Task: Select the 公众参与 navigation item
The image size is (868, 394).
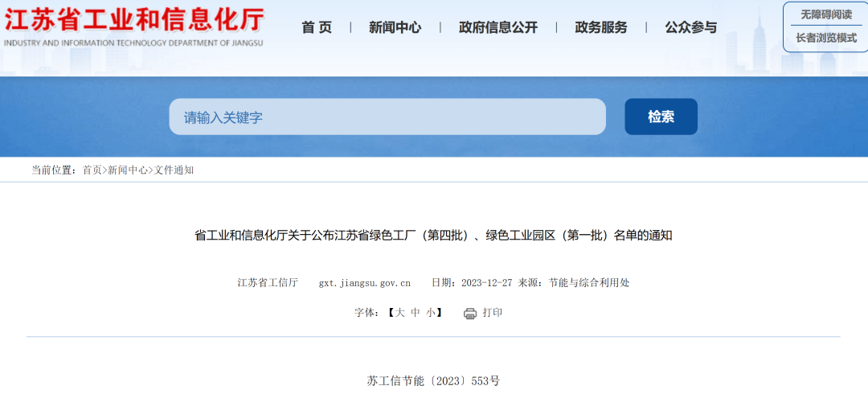Action: coord(691,27)
